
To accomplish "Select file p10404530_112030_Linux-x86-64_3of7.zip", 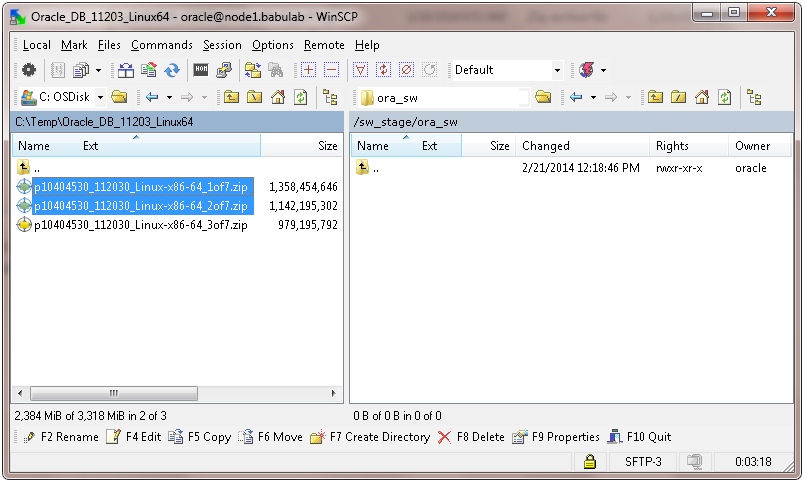I will tap(140, 225).
